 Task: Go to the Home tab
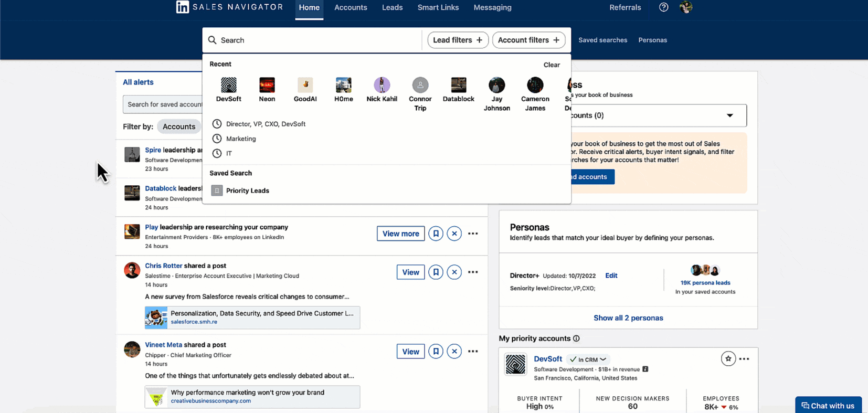point(309,7)
